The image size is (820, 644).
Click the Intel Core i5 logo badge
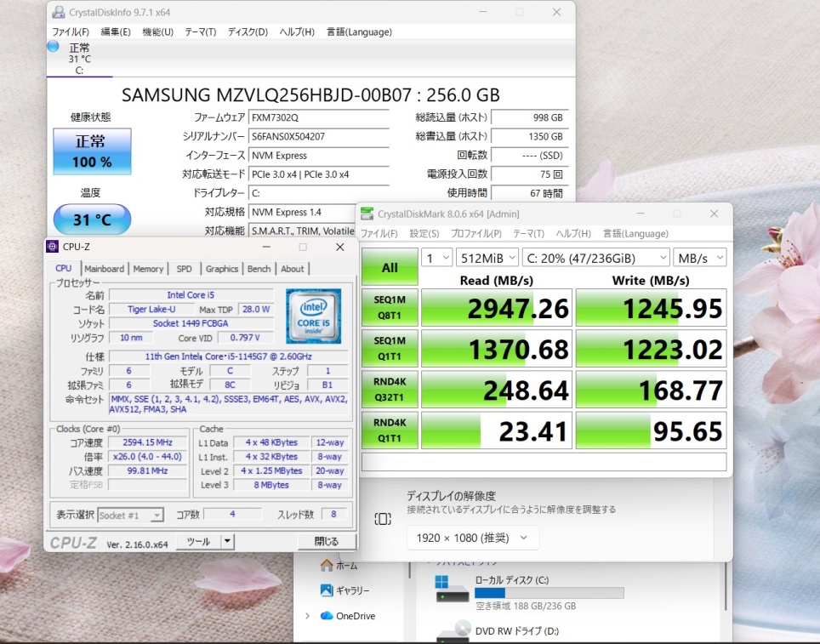coord(314,316)
